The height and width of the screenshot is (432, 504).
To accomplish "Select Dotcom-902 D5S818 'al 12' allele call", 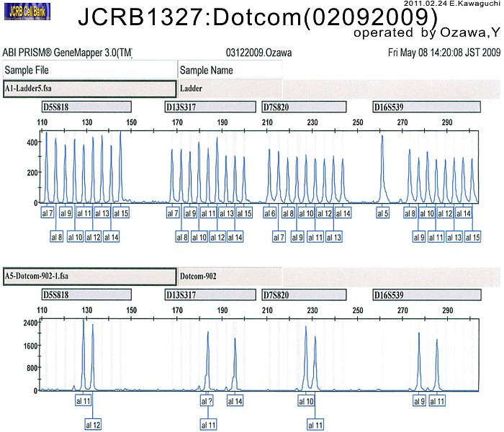I will click(93, 425).
